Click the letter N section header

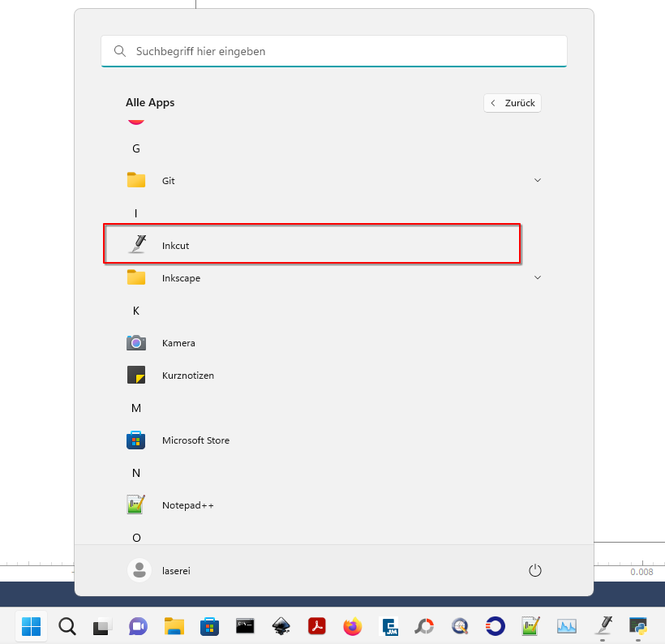(x=136, y=473)
